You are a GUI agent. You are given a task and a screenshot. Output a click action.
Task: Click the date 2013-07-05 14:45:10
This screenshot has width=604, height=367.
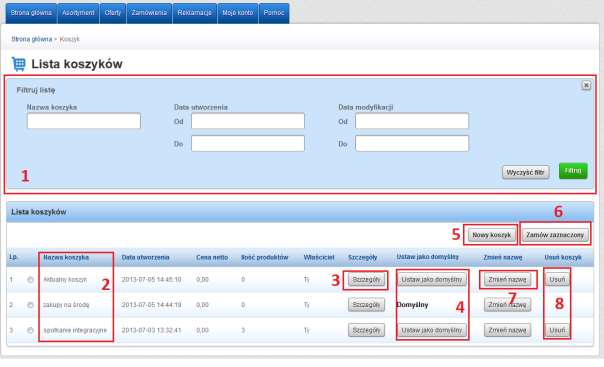click(151, 280)
